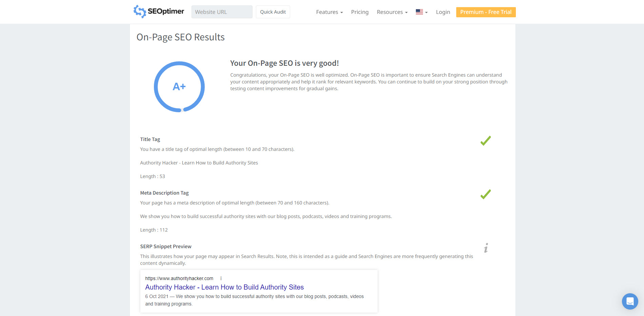
Task: Click the snippet description dated 6 Oct 2021
Action: tap(255, 300)
